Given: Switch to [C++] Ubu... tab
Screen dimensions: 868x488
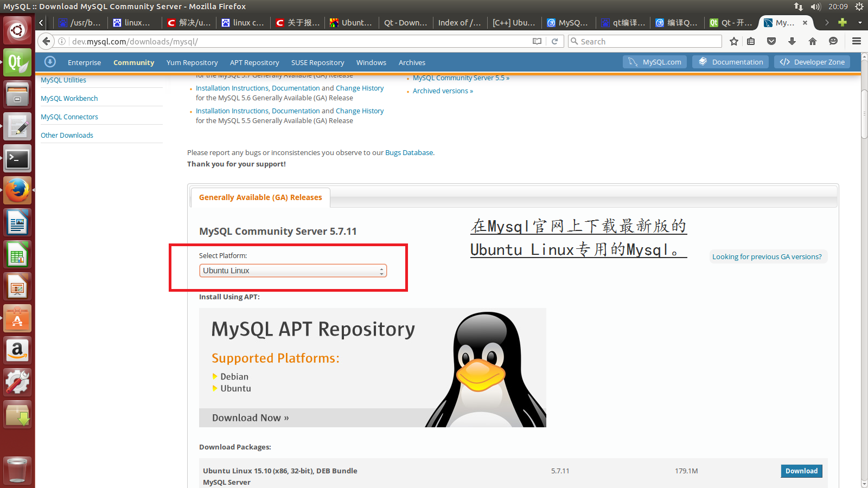Looking at the screenshot, I should pyautogui.click(x=514, y=22).
